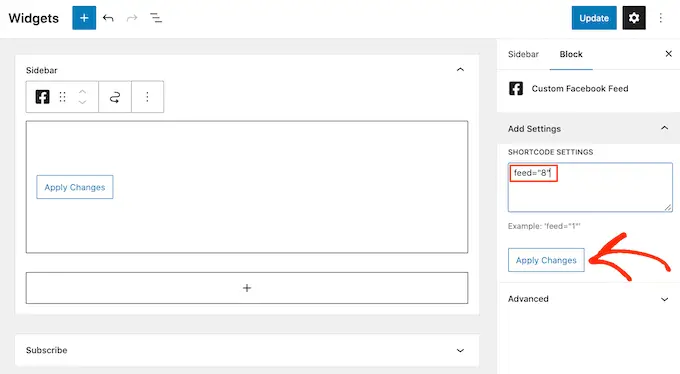The height and width of the screenshot is (374, 680).
Task: Move block up with the up arrow
Action: pos(82,92)
